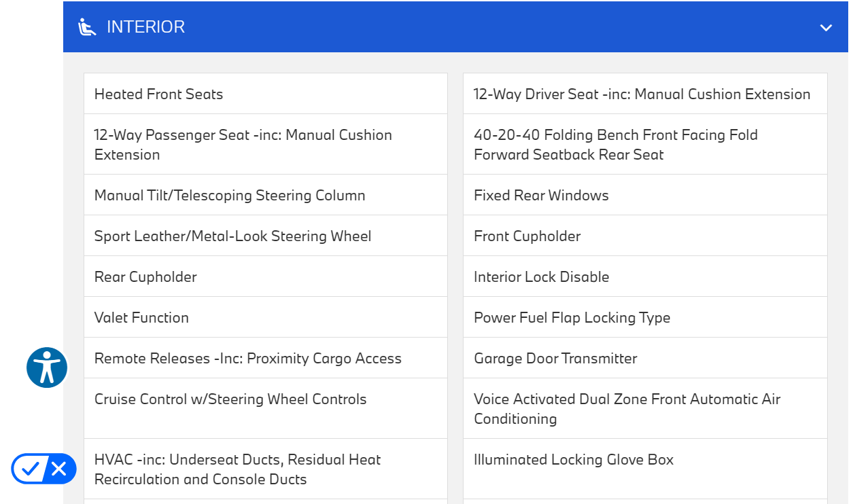Click Illuminated Locking Glove Box item
The height and width of the screenshot is (504, 853).
pos(573,460)
